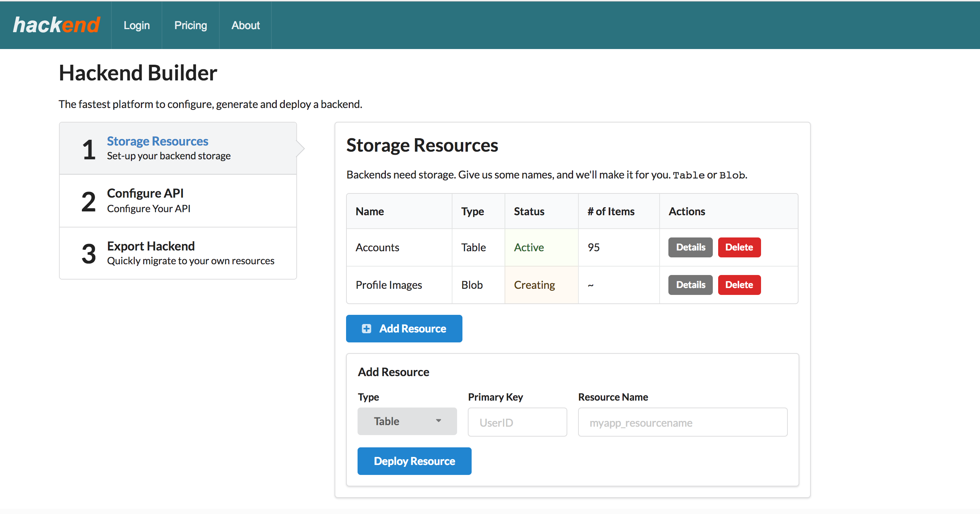Open the Login page
This screenshot has width=980, height=514.
pos(137,25)
